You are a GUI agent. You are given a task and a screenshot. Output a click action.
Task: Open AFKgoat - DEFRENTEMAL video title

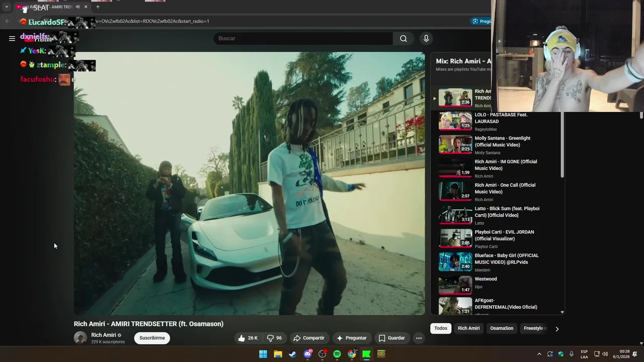(506, 304)
